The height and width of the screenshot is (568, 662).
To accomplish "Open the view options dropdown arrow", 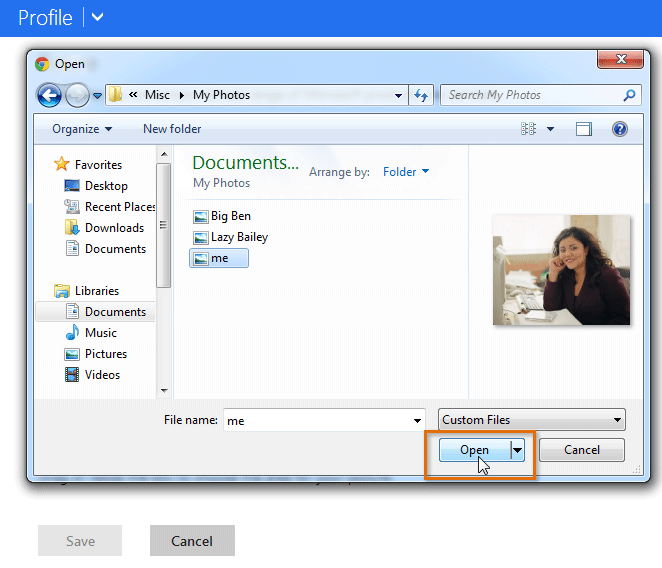I will (550, 129).
